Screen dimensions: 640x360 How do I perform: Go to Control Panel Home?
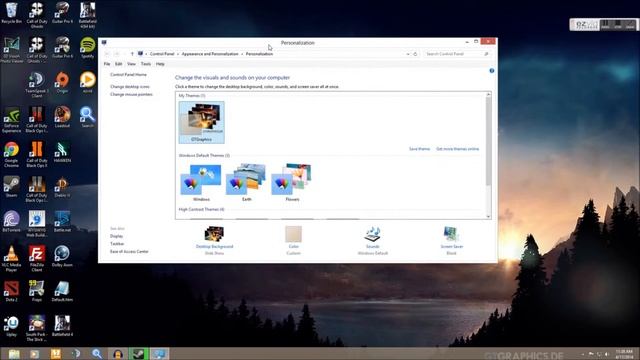[x=128, y=75]
